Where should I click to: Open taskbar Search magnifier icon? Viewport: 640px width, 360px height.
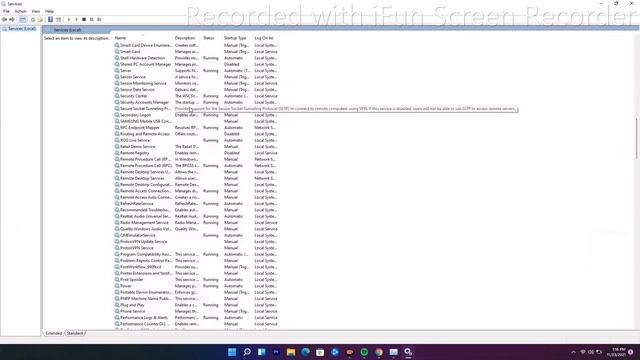247,352
